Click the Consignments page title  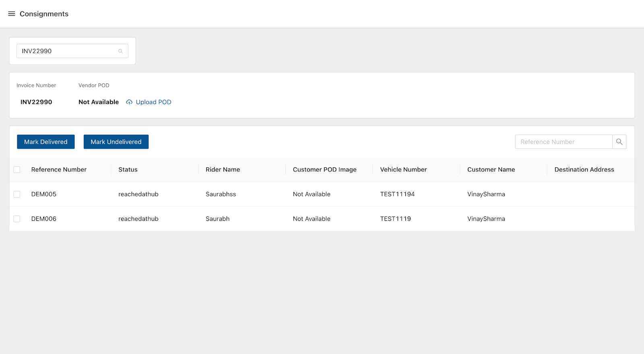(x=44, y=14)
